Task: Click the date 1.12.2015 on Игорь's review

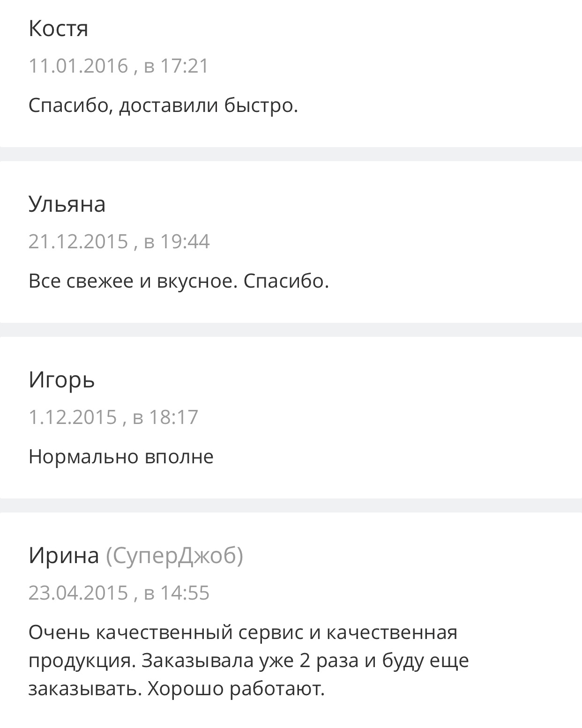Action: (73, 417)
